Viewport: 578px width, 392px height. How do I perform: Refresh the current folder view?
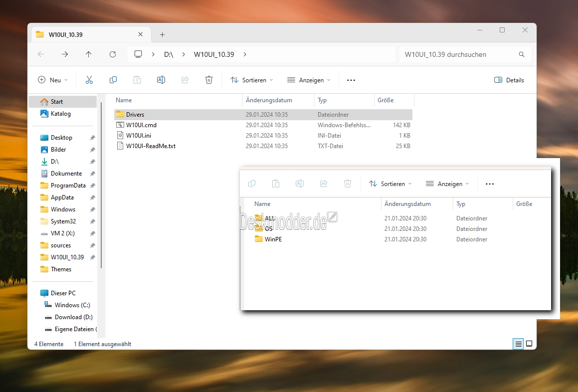[x=113, y=54]
